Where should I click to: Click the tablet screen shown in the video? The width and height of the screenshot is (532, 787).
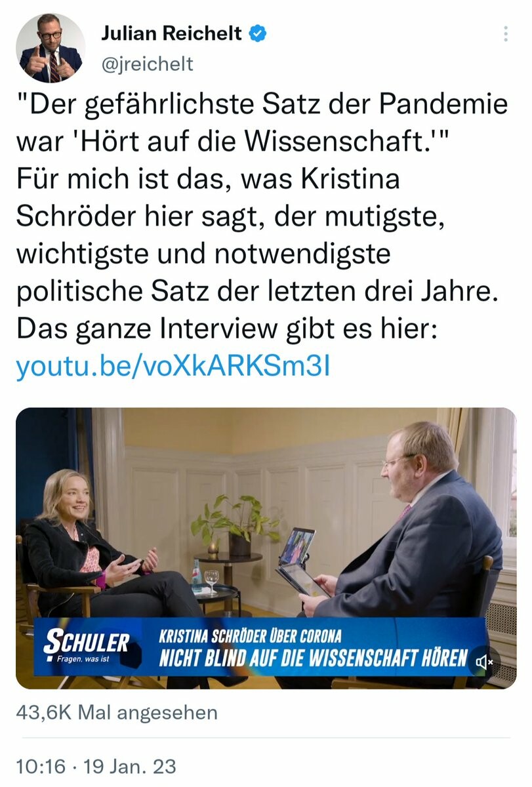(x=297, y=546)
